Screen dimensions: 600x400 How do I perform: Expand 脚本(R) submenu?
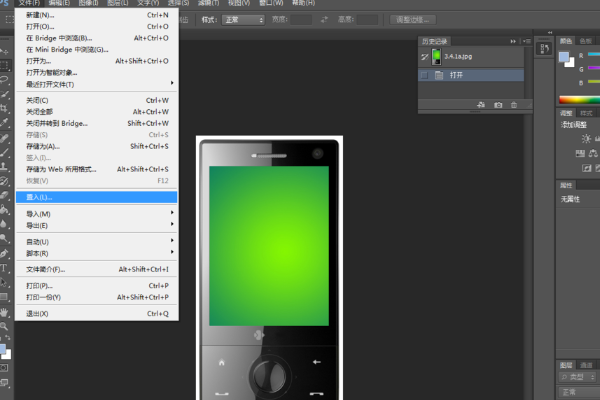[97, 253]
